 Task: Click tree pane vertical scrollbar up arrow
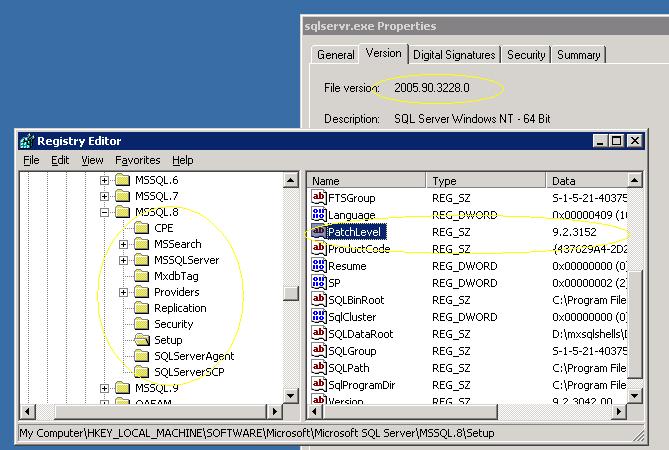tap(291, 180)
